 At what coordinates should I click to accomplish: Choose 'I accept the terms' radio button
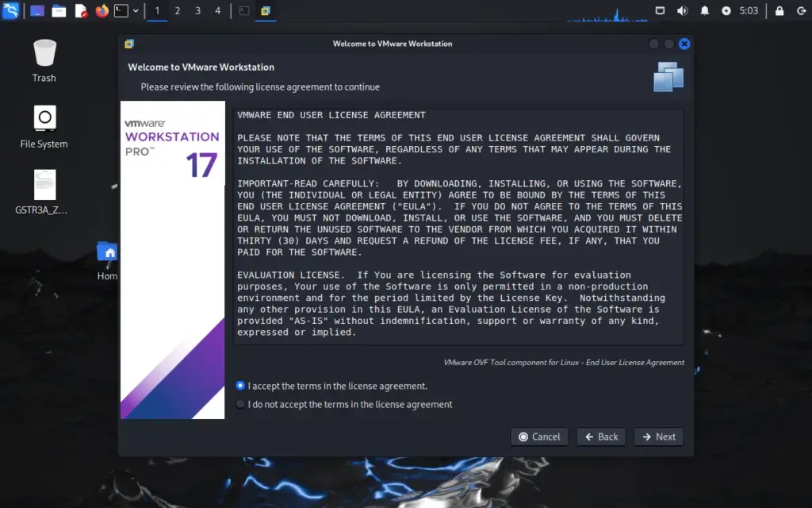point(239,386)
